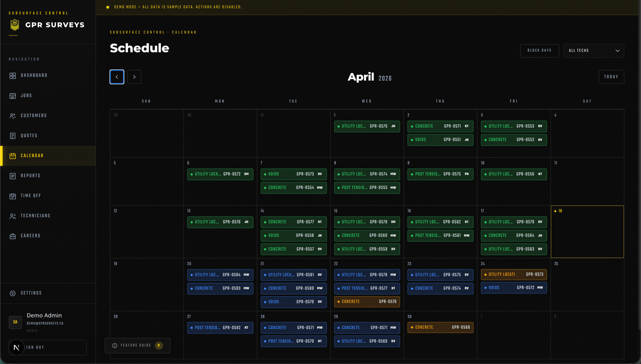Open Jobs navigation item
This screenshot has width=641, height=364.
[48, 96]
